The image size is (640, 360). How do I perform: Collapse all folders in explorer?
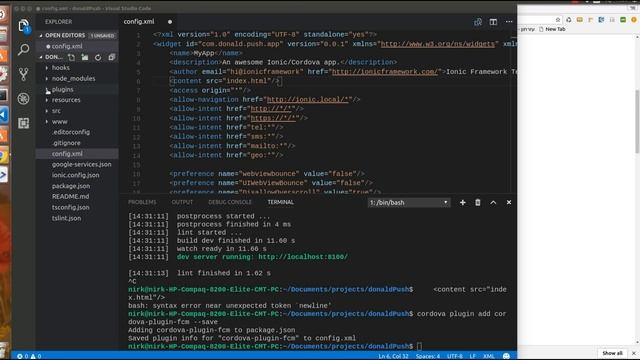[x=111, y=57]
